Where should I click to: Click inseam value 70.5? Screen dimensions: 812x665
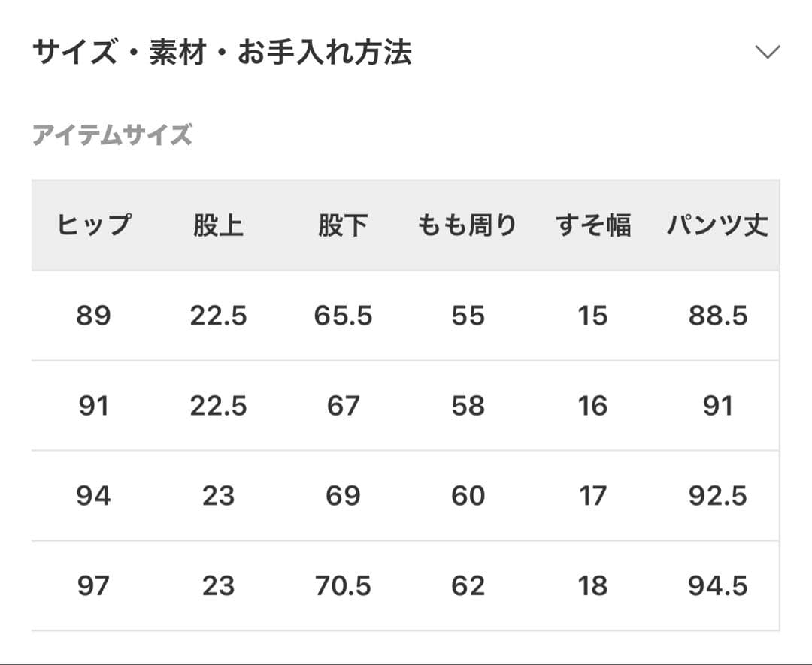[343, 586]
